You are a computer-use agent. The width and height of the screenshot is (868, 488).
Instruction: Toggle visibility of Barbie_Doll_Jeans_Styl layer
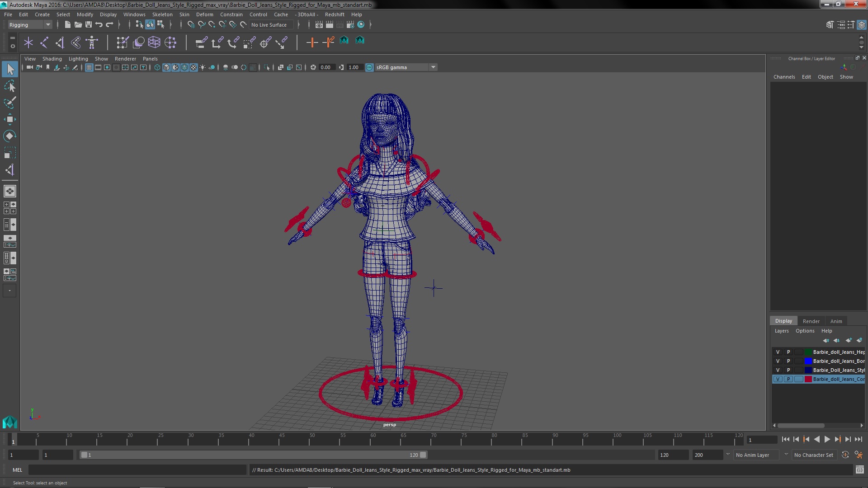coord(778,370)
